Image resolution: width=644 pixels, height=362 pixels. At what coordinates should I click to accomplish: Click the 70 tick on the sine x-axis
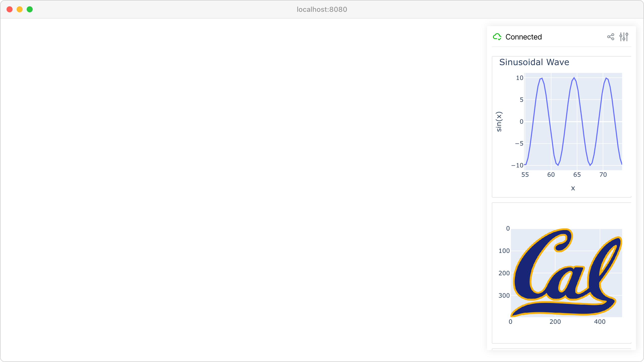pos(603,175)
